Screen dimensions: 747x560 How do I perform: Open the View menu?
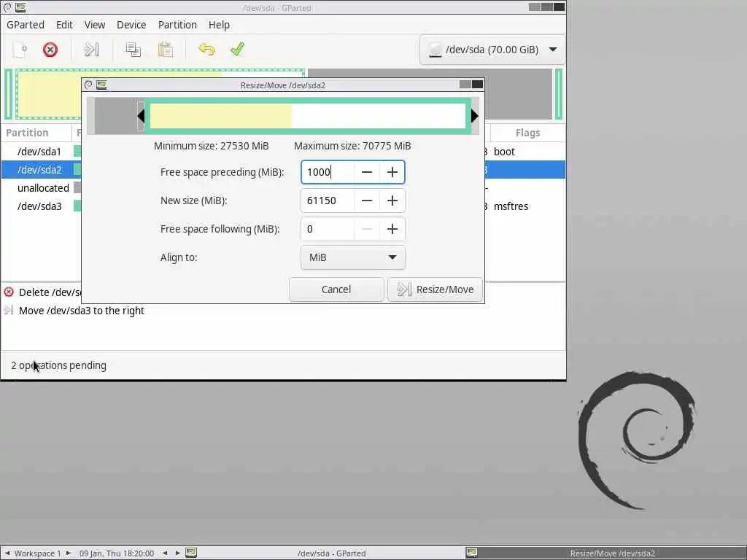coord(95,25)
